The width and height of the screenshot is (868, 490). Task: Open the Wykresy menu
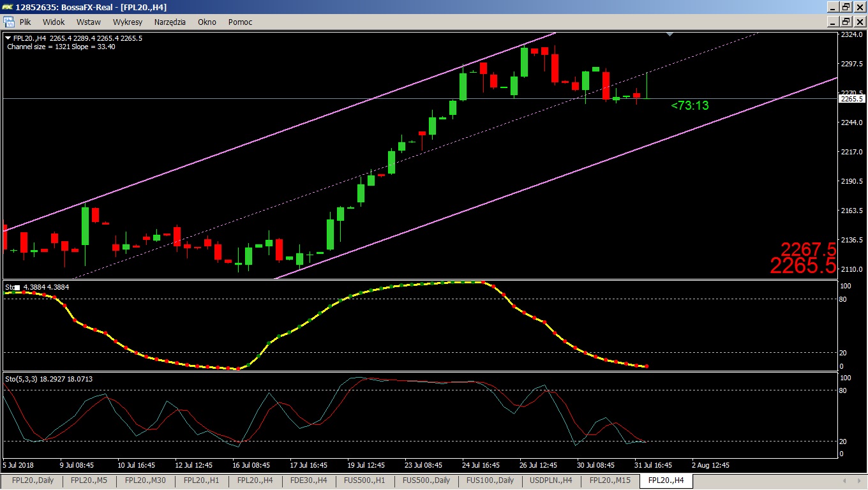[128, 22]
